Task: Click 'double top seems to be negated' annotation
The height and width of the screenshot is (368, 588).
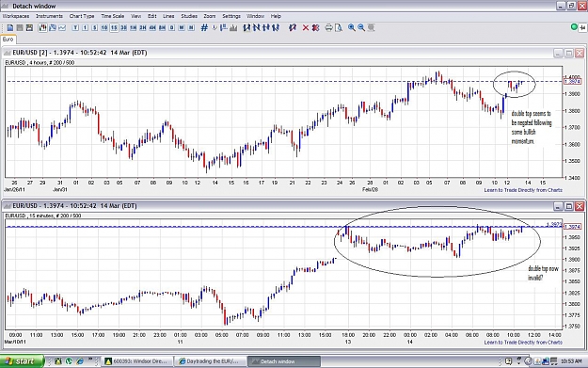Action: pos(532,127)
